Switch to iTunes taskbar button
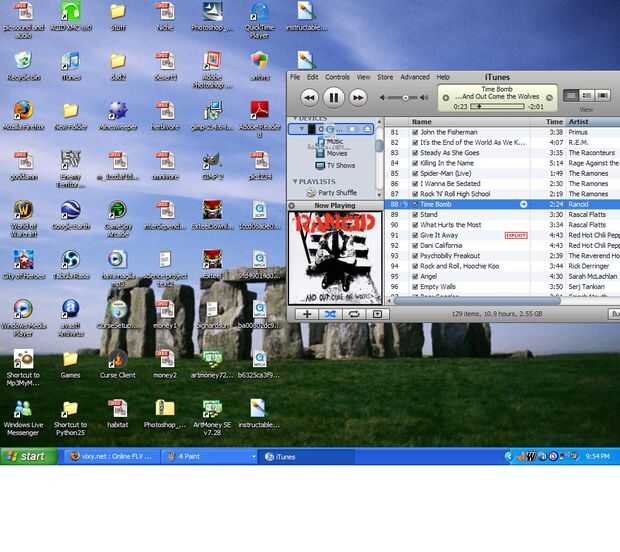The image size is (620, 552). click(x=306, y=457)
